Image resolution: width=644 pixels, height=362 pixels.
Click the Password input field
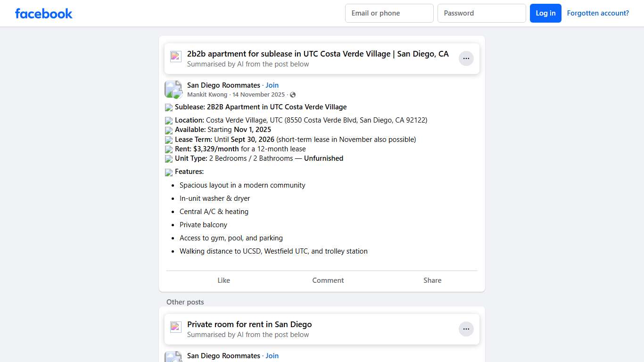click(481, 13)
